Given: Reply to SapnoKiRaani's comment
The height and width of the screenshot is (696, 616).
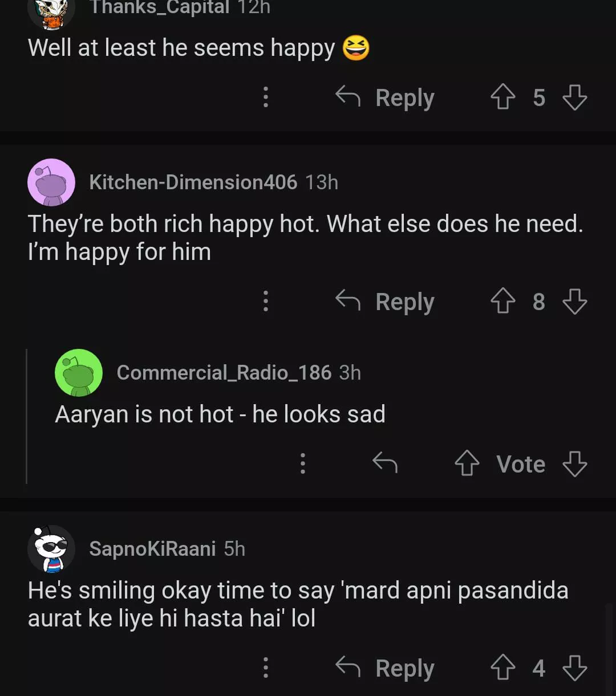Looking at the screenshot, I should pos(386,668).
